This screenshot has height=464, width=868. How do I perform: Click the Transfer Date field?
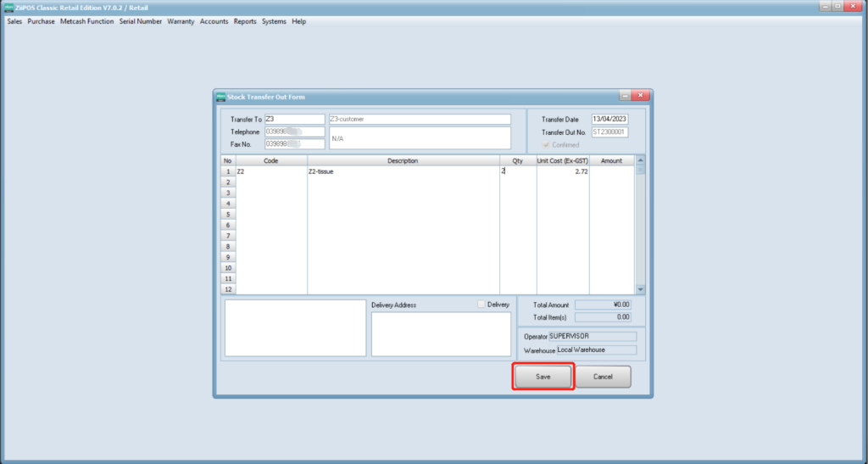point(609,120)
